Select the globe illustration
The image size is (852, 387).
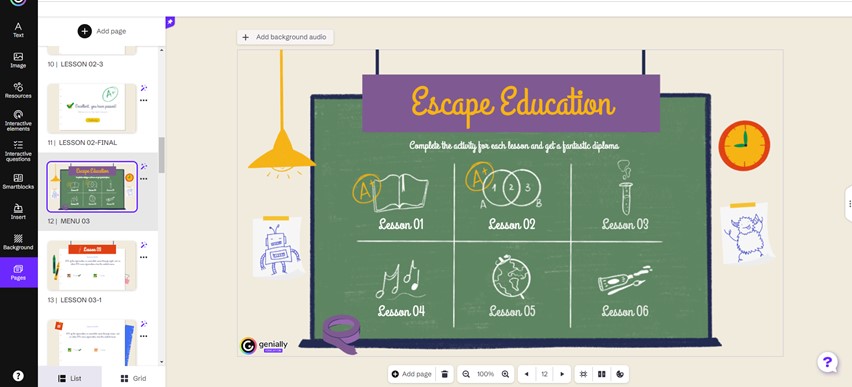click(x=511, y=277)
